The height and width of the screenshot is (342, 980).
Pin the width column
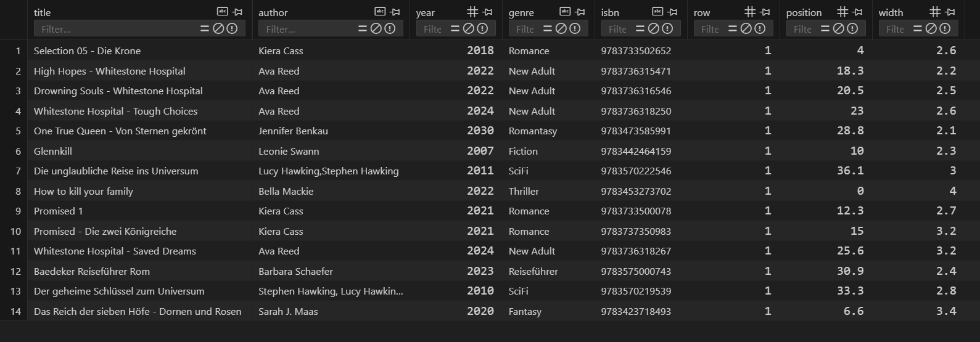pyautogui.click(x=950, y=12)
